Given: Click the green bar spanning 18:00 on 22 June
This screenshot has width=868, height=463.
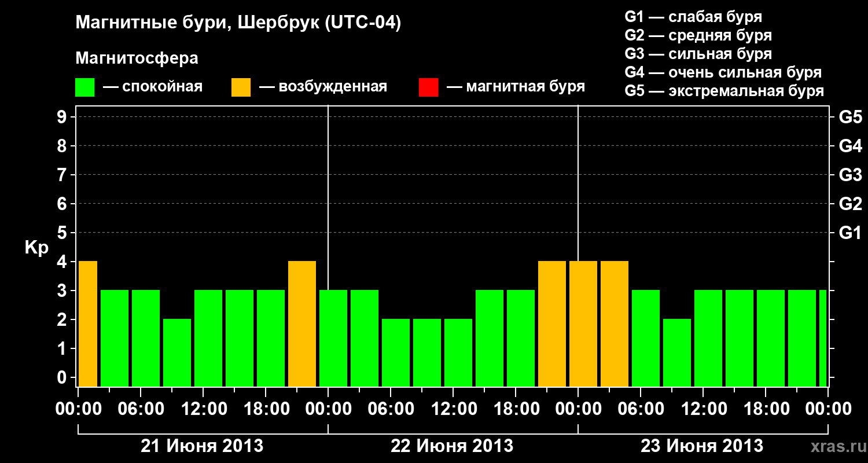Looking at the screenshot, I should [x=521, y=339].
